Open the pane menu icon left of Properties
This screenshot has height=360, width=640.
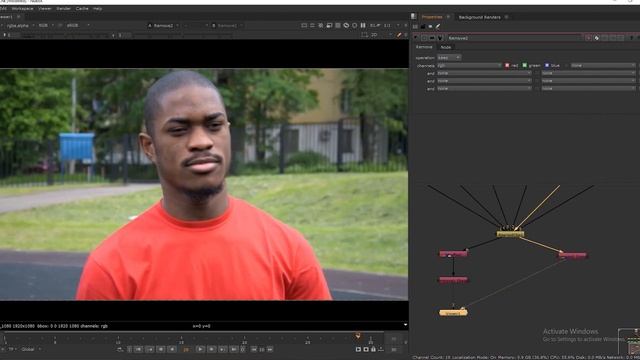[x=413, y=17]
